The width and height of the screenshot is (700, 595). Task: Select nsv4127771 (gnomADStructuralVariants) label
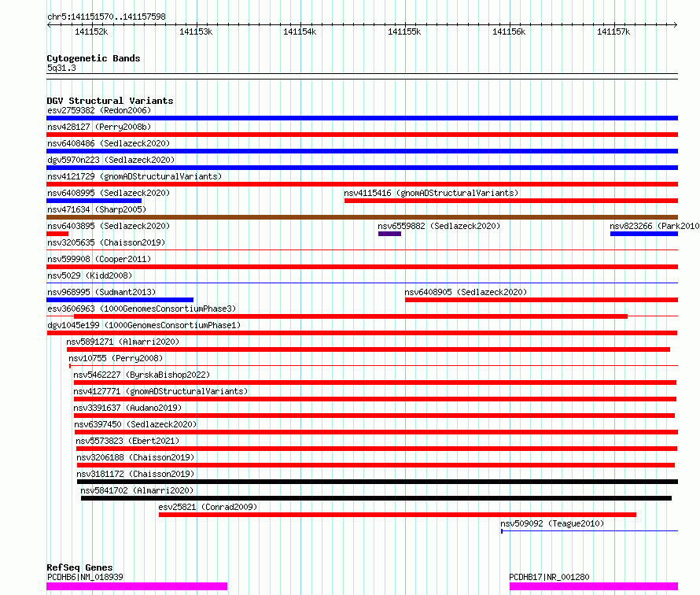click(x=160, y=391)
